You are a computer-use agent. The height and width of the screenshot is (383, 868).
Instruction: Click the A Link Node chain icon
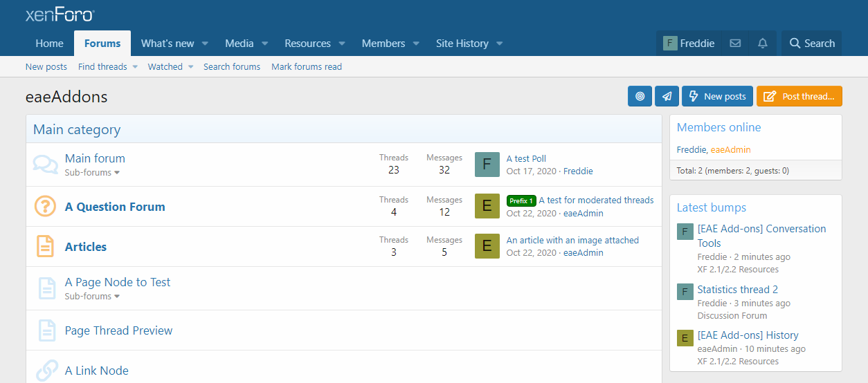(x=46, y=371)
